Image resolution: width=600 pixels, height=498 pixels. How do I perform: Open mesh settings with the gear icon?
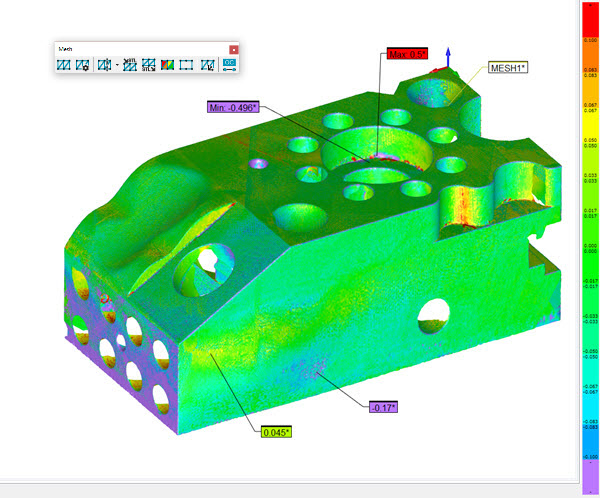pos(82,65)
